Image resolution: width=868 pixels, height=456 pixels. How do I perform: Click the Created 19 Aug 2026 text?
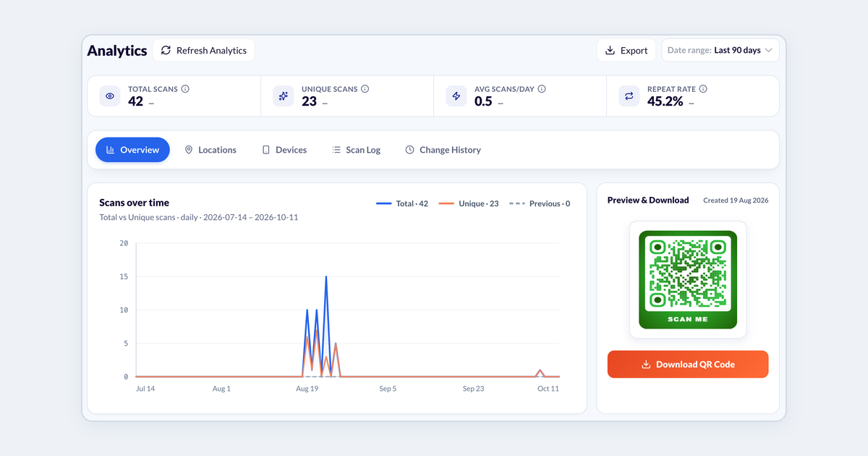point(736,200)
